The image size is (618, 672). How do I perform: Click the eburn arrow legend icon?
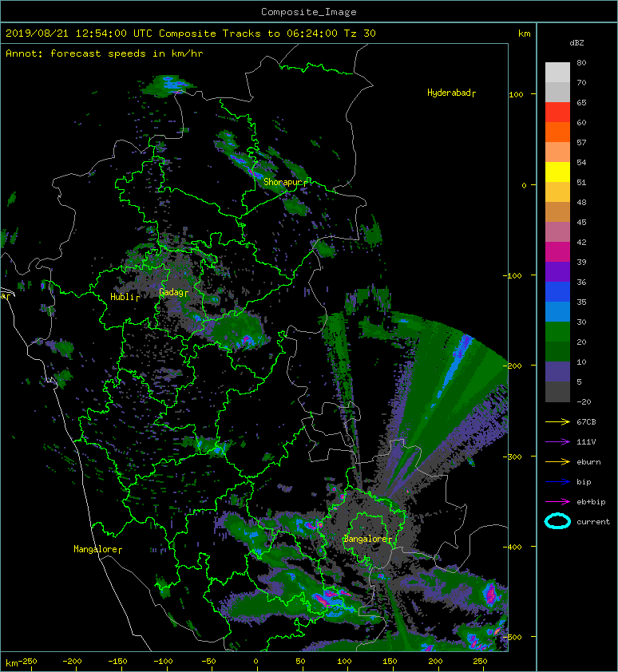pyautogui.click(x=557, y=462)
